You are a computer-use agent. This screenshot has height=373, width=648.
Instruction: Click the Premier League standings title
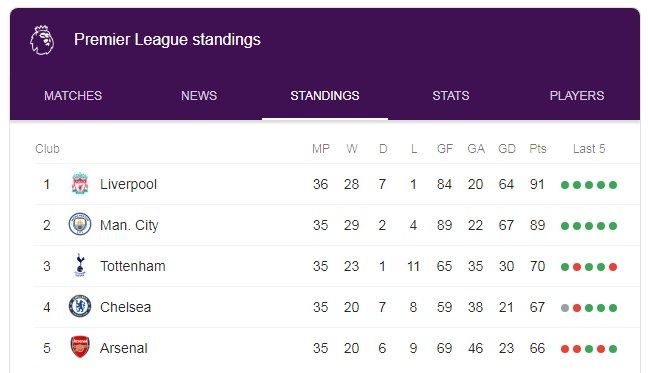point(167,40)
